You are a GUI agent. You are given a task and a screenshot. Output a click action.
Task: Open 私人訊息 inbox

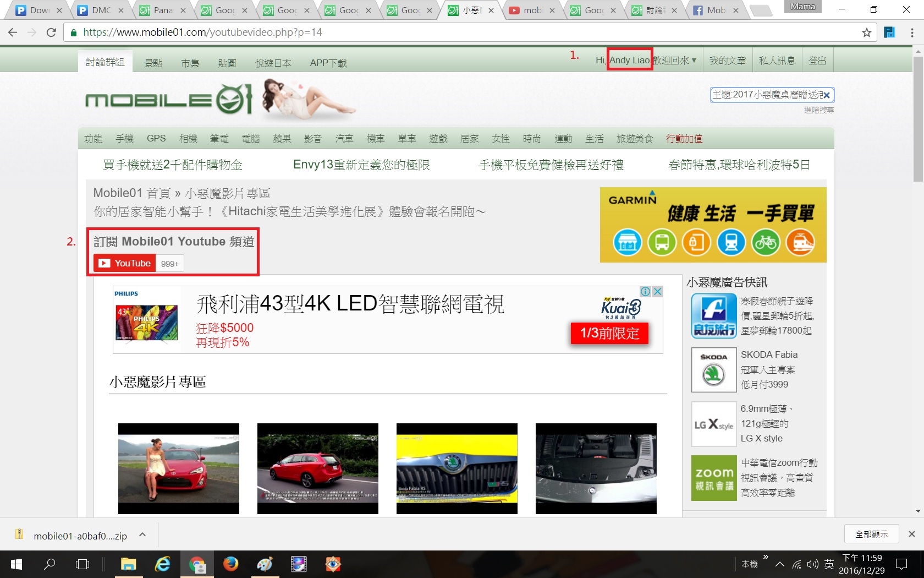click(x=777, y=61)
